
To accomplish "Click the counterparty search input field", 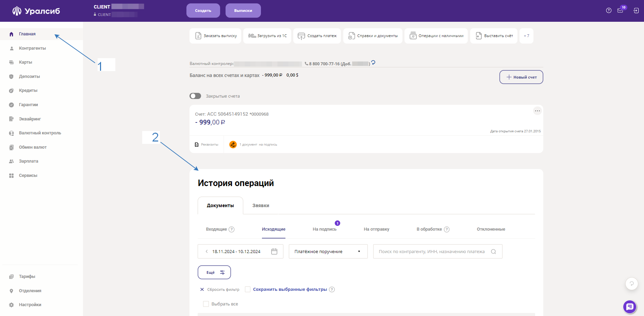I will 431,252.
